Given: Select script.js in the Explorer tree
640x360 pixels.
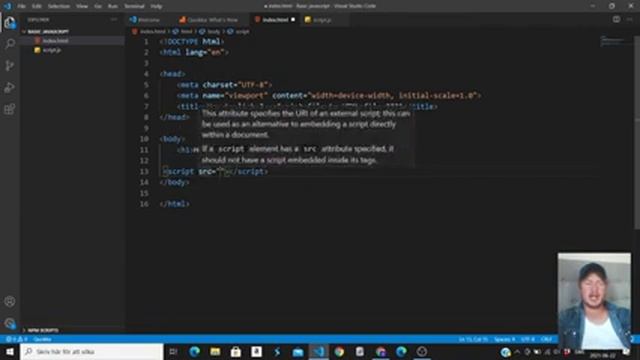Looking at the screenshot, I should (52, 50).
